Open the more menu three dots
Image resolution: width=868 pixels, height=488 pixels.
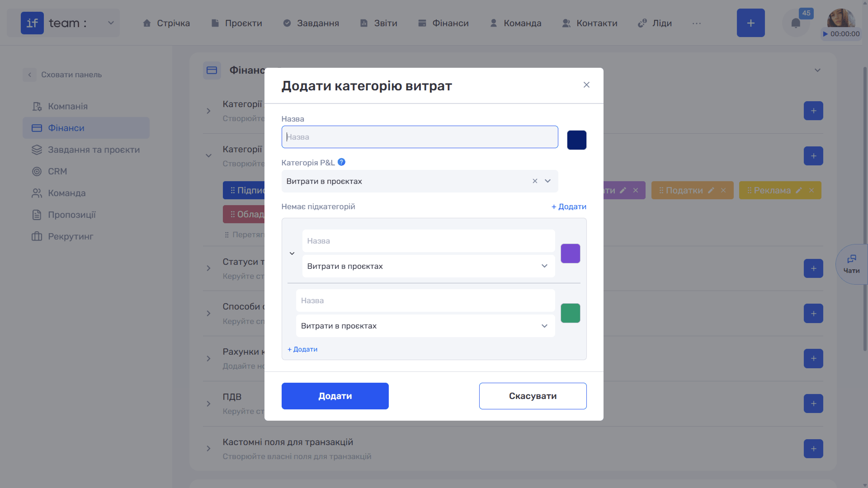point(696,23)
